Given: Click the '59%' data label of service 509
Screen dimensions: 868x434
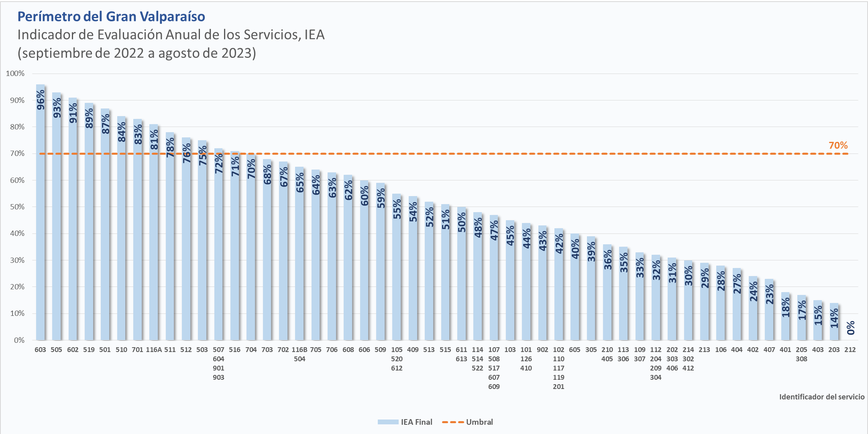Looking at the screenshot, I should 381,198.
